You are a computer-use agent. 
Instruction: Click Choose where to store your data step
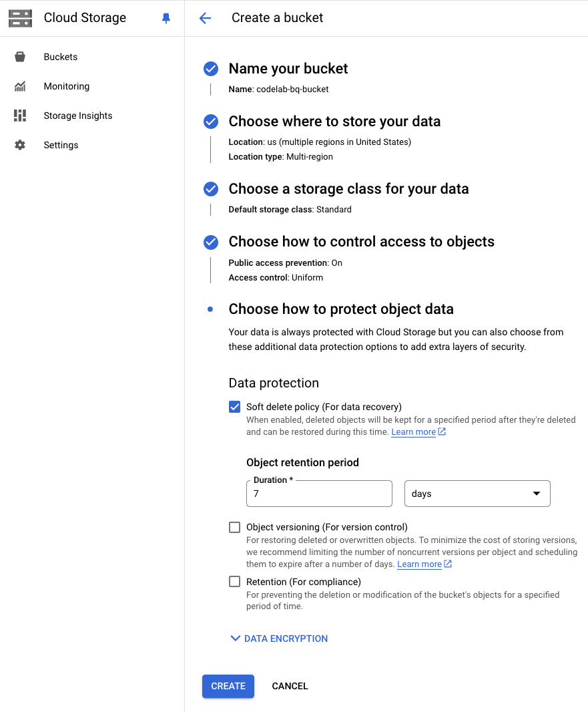[x=334, y=122]
